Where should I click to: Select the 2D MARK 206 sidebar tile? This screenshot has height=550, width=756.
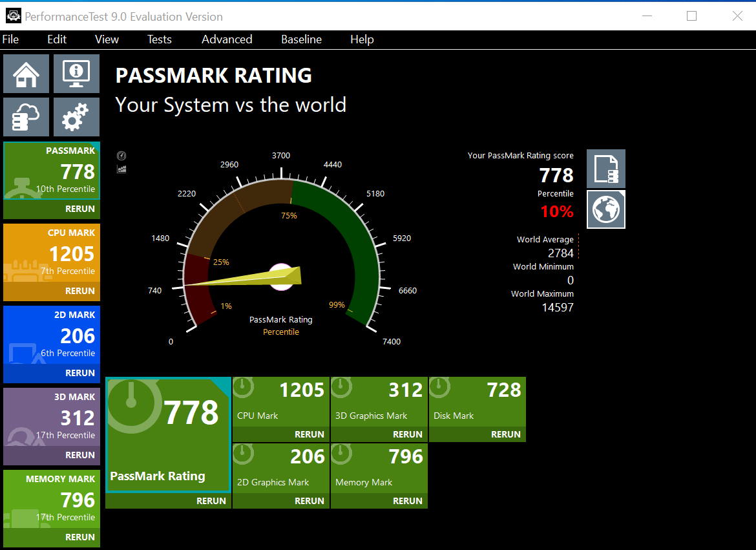[x=52, y=334]
